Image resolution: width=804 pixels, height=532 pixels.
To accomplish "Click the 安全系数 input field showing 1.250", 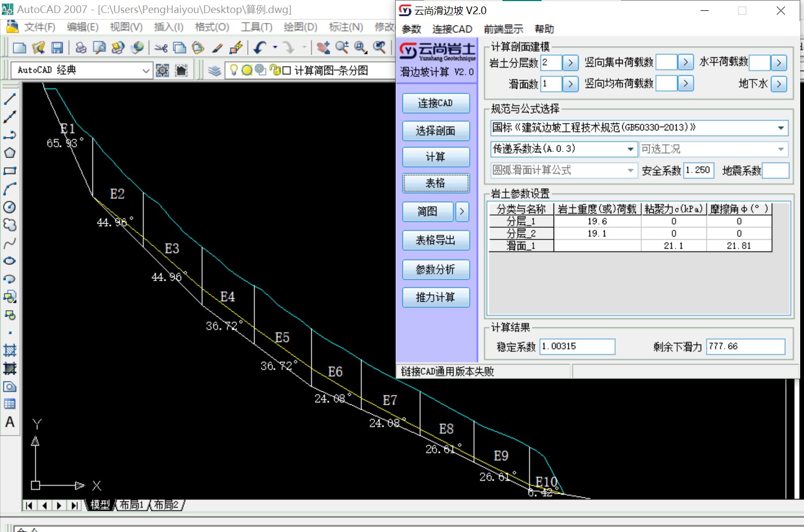I will [x=698, y=170].
